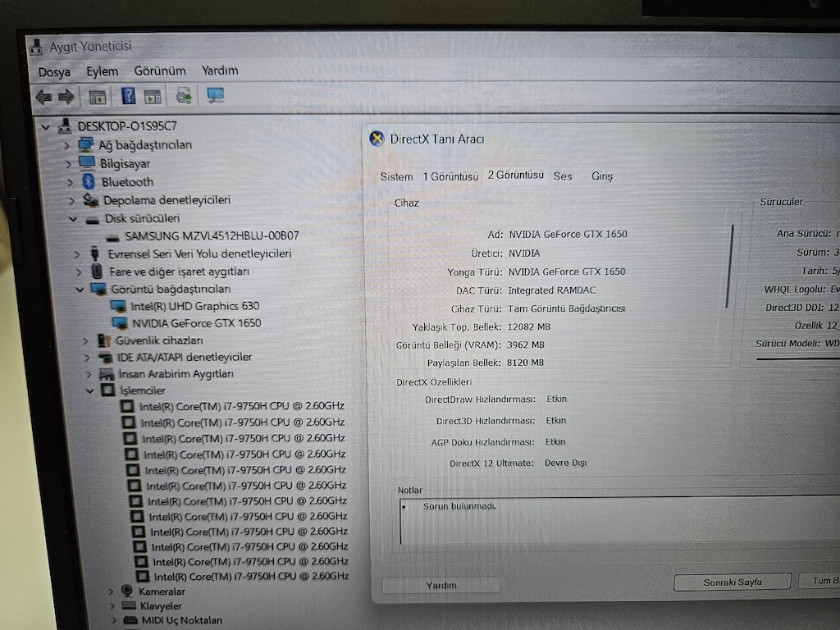This screenshot has width=840, height=630.
Task: Click the Paylaşılan Bellek value "8120 MB"
Action: 525,363
